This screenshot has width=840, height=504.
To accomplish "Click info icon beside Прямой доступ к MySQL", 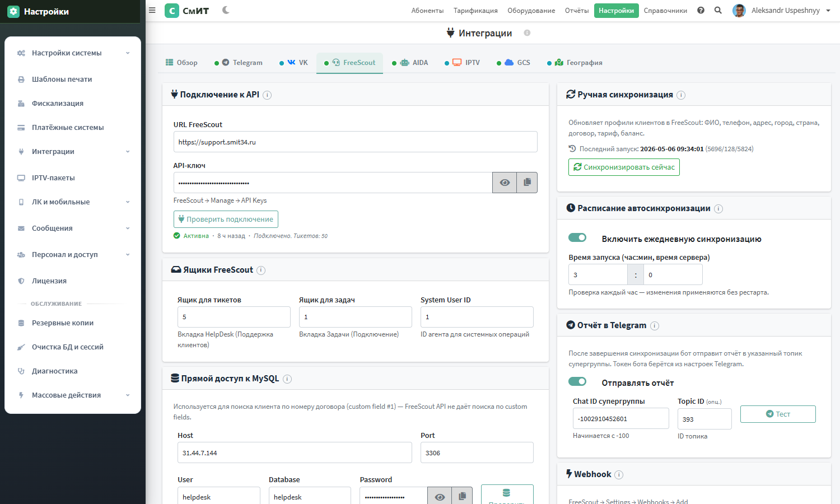I will (287, 379).
